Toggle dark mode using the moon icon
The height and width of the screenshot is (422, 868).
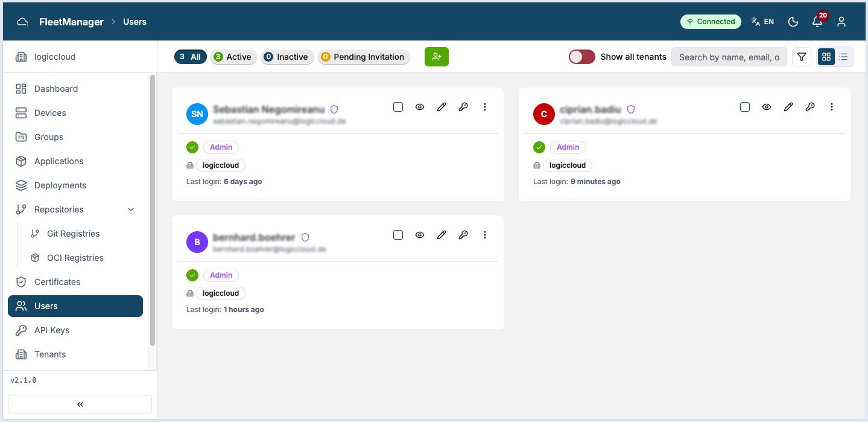tap(793, 22)
